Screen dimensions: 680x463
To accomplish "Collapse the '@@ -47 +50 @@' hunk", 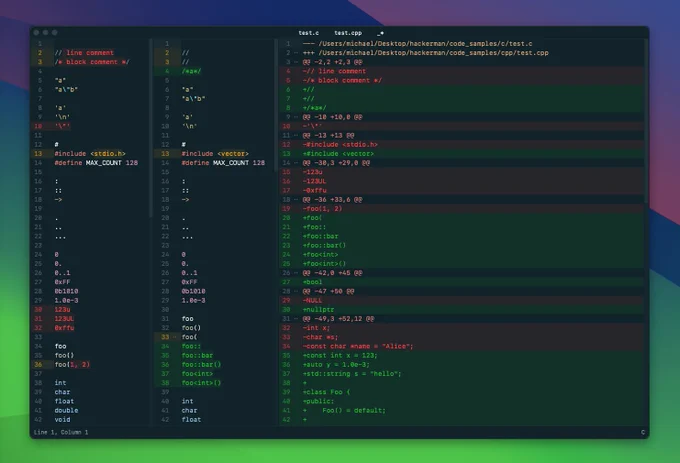I will coord(296,291).
